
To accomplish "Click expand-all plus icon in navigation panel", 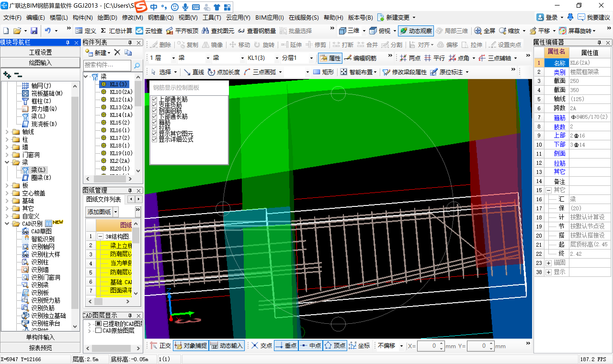I will 7,74.
